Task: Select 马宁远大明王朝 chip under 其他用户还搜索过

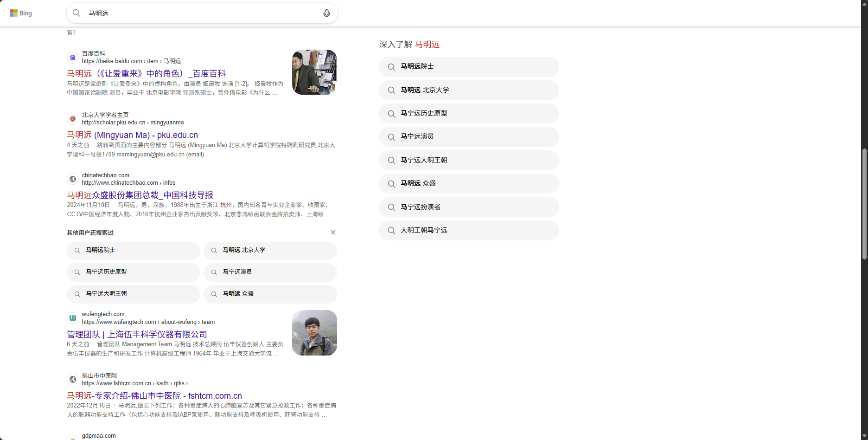Action: coord(134,294)
